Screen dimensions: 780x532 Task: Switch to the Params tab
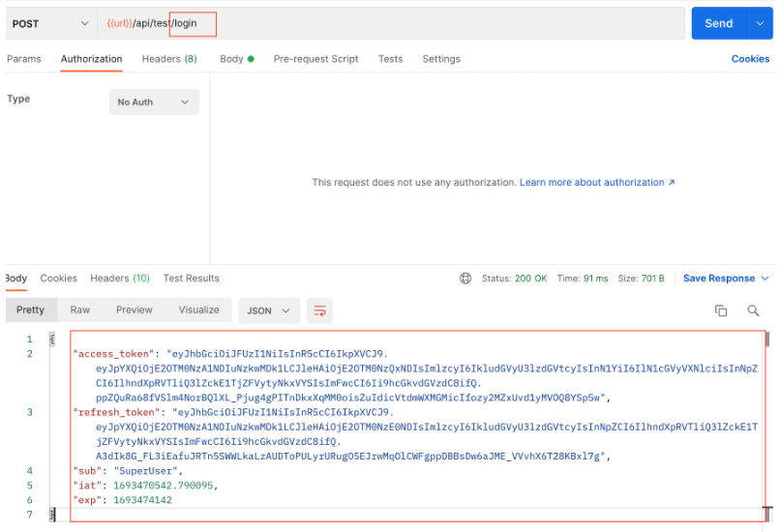point(24,59)
